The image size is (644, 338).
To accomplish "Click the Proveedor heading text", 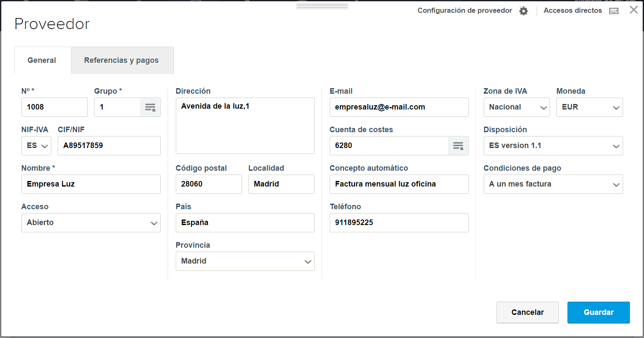I will (52, 24).
